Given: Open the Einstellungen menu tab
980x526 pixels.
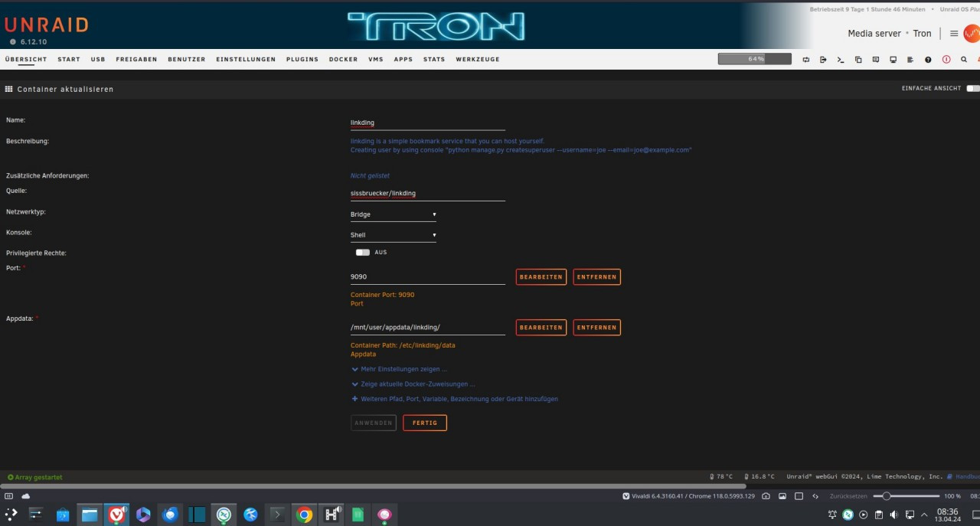Looking at the screenshot, I should click(246, 59).
